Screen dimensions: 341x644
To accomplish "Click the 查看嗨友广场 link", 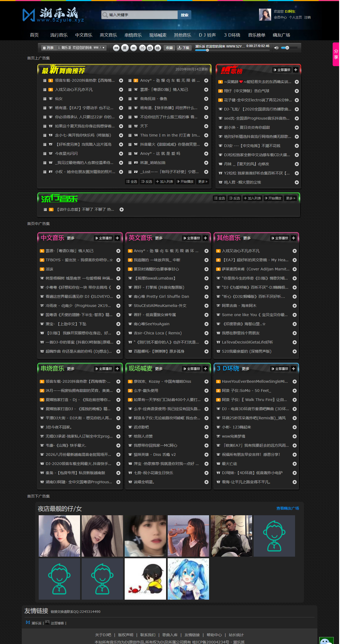I will point(288,508).
